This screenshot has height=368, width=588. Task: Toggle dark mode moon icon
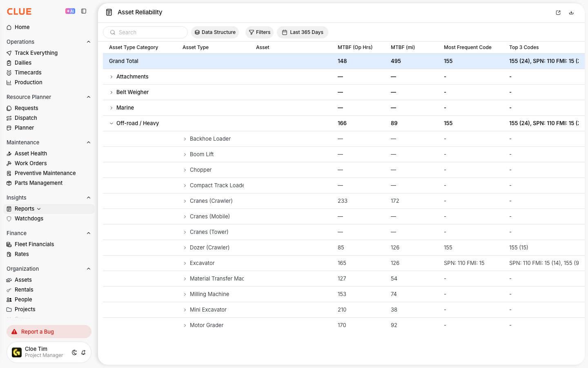(x=74, y=352)
